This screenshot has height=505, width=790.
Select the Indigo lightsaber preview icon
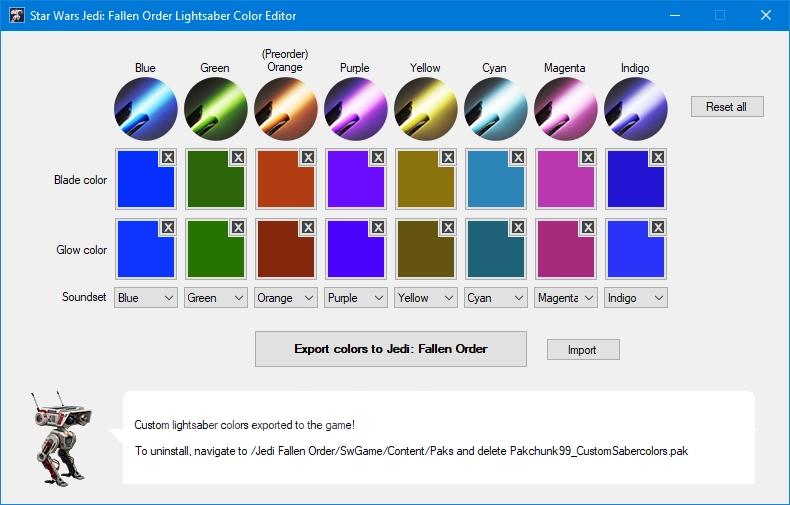[x=636, y=109]
